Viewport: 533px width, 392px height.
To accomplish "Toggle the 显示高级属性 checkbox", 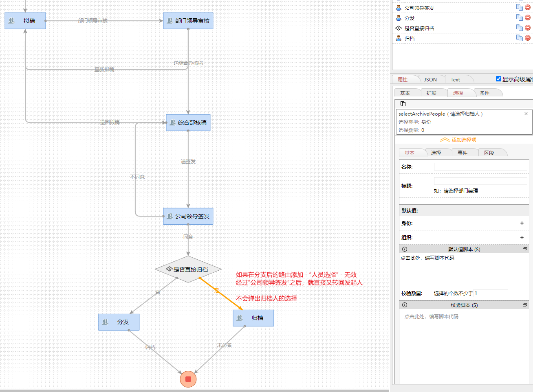I will coord(498,79).
